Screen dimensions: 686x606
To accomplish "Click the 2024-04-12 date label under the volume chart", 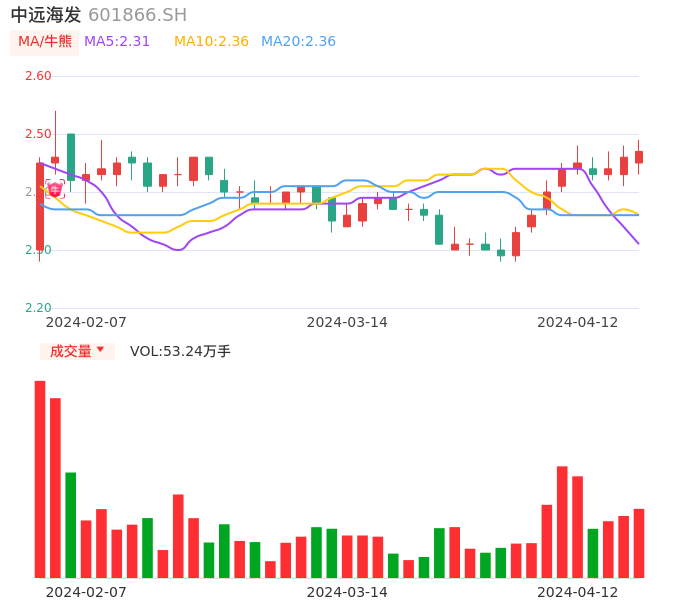I will tap(578, 592).
